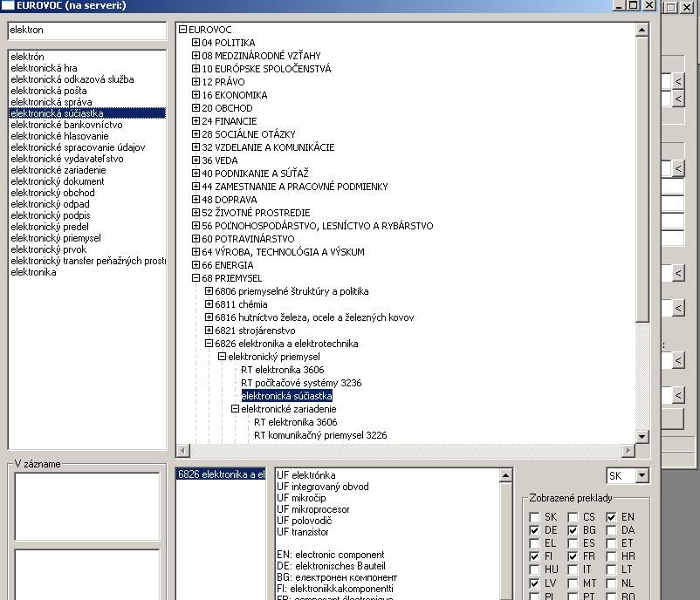The image size is (700, 600).
Task: Expand the 52 ŽIVOTNÉ PROSTREDIE branch
Action: pyautogui.click(x=196, y=212)
